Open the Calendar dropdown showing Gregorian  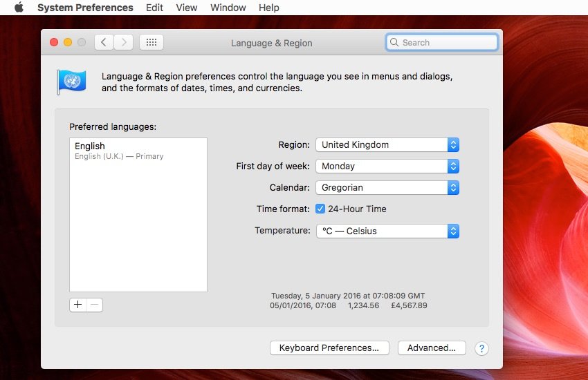(387, 187)
